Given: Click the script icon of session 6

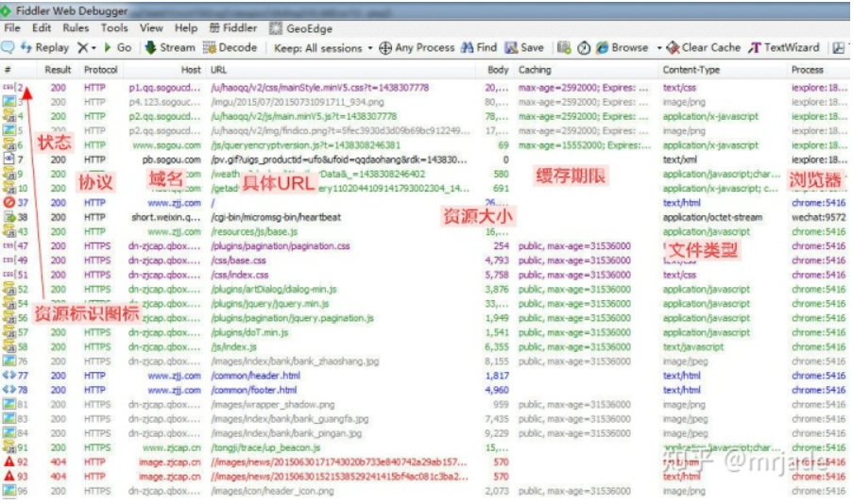Looking at the screenshot, I should tap(9, 144).
